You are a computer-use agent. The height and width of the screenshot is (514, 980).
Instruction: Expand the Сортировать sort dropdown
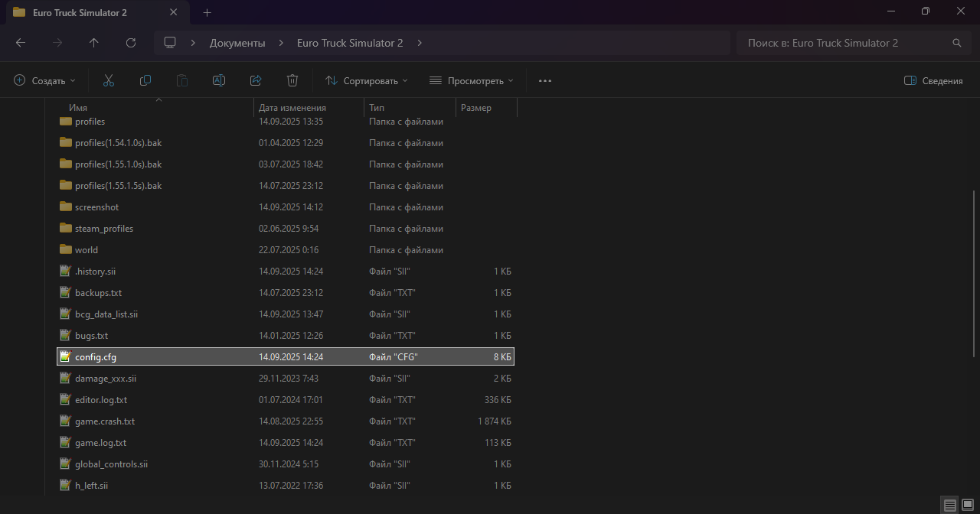coord(366,80)
